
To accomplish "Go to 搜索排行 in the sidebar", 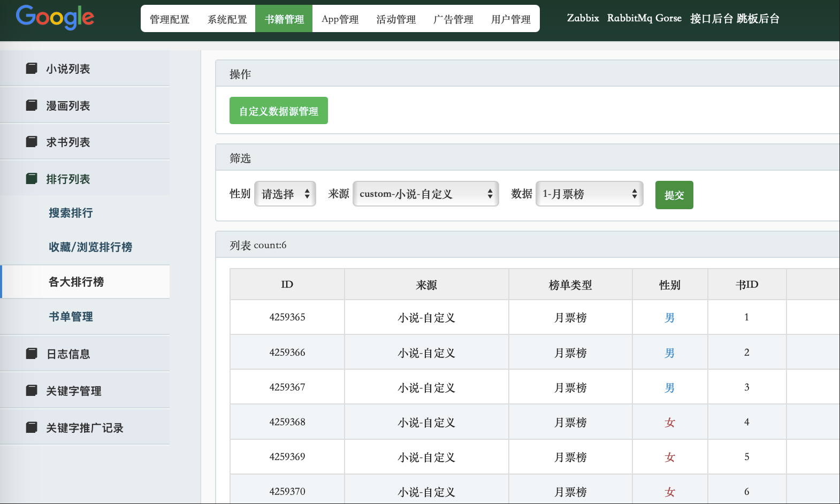I will (x=71, y=213).
